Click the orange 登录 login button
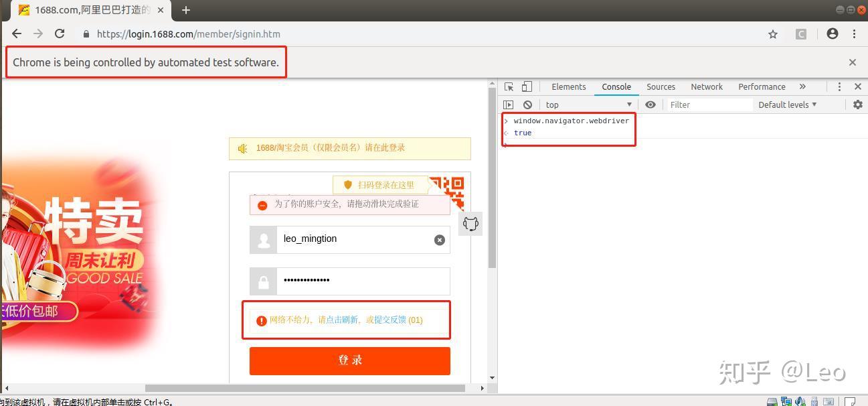868x406 pixels. pyautogui.click(x=350, y=360)
